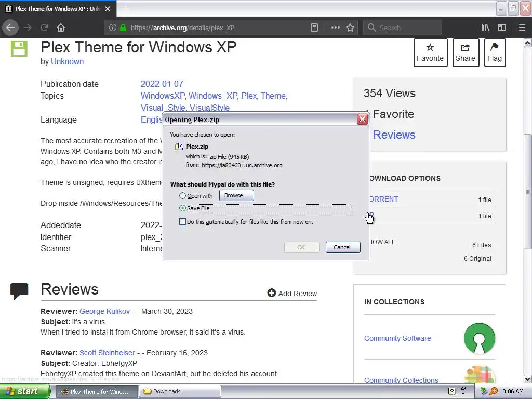Click the network tray icon beside magnifier
532x399 pixels.
[x=484, y=391]
